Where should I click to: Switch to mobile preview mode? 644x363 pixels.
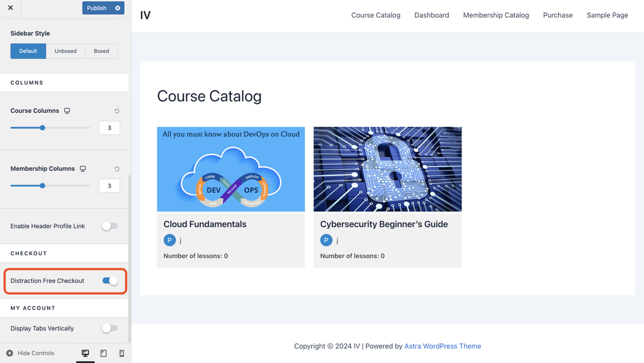coord(122,353)
